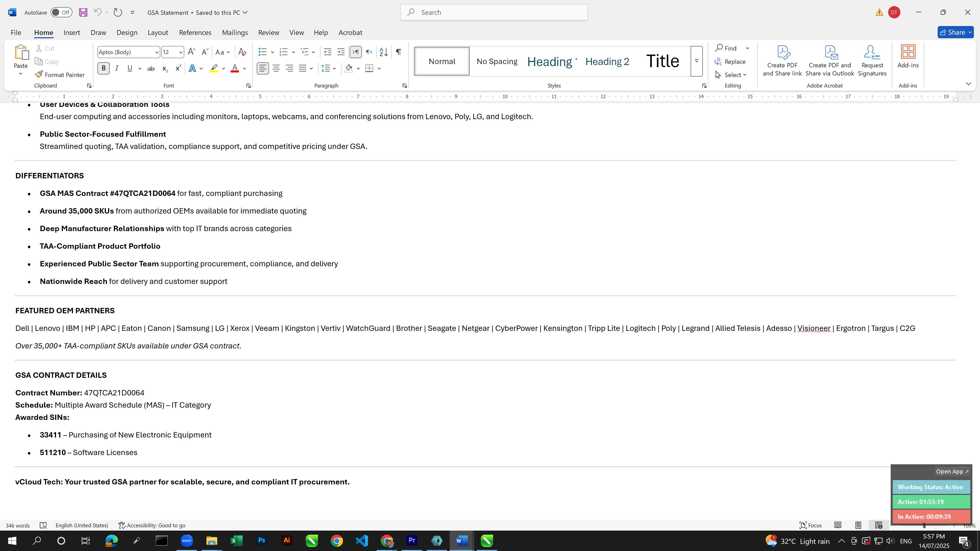Apply subscript formatting
980x551 pixels.
point(165,68)
